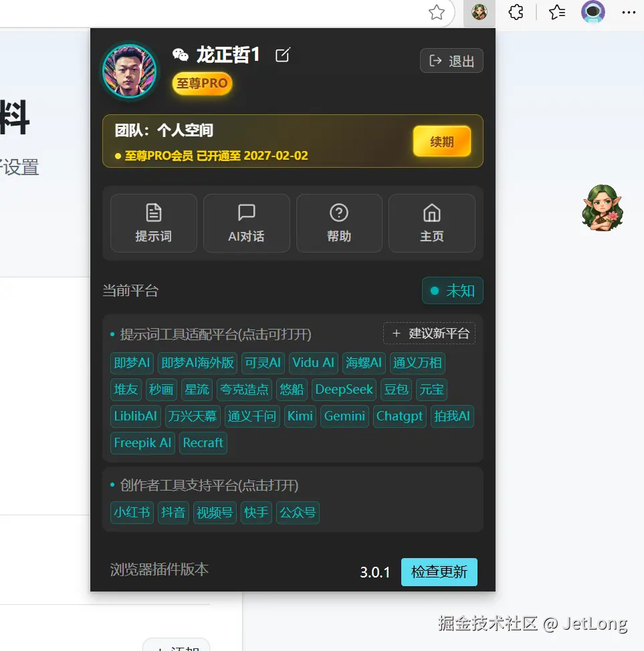Image resolution: width=644 pixels, height=651 pixels.
Task: Click 建议新平台 suggest platform button
Action: coord(429,334)
